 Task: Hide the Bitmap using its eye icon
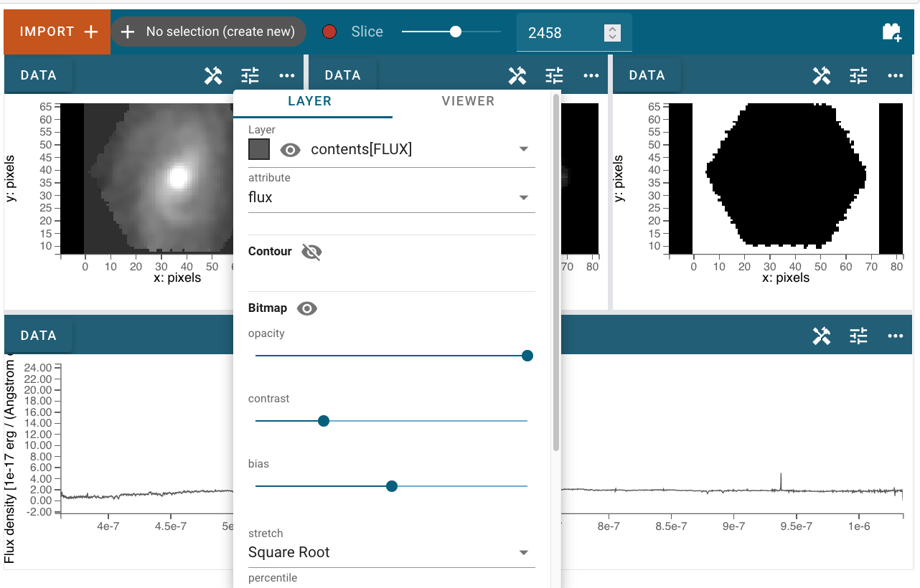(x=307, y=308)
